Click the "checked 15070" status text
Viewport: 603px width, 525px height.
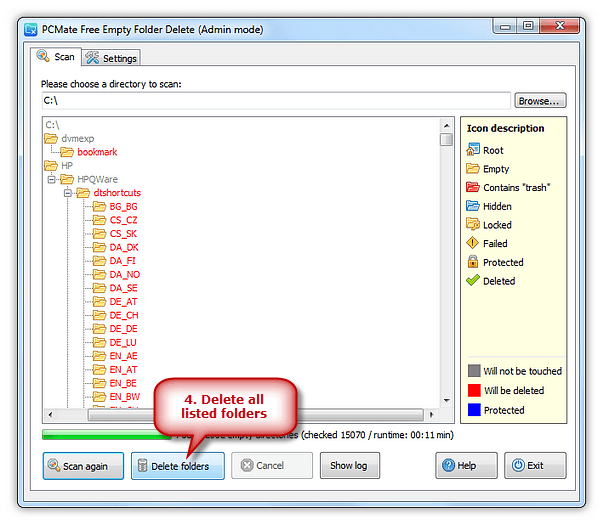[334, 435]
